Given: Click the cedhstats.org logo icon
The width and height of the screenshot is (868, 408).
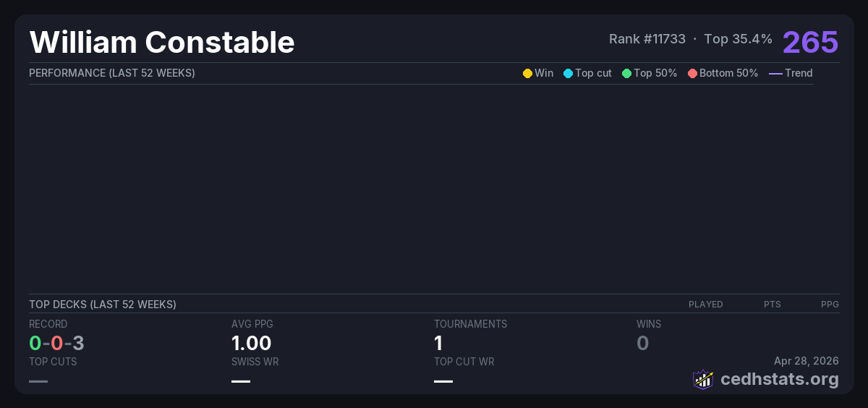Looking at the screenshot, I should (x=703, y=379).
